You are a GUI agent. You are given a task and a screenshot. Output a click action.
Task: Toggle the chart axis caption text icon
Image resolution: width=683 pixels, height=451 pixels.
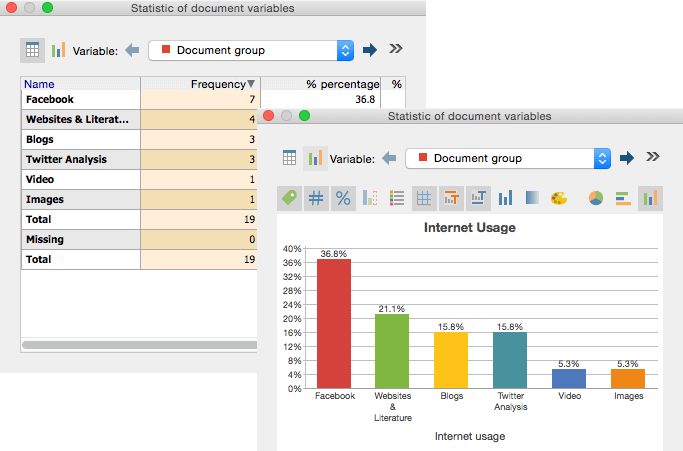pyautogui.click(x=478, y=198)
